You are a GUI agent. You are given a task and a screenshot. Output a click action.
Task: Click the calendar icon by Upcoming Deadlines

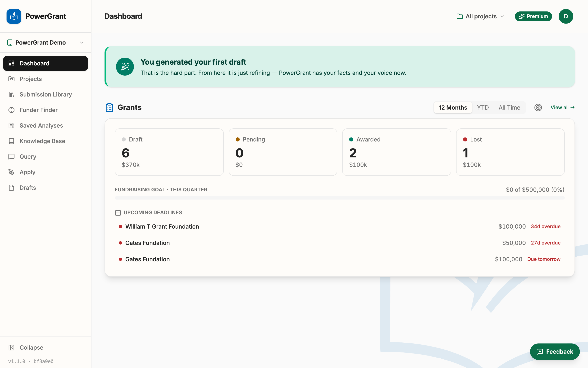[118, 213]
